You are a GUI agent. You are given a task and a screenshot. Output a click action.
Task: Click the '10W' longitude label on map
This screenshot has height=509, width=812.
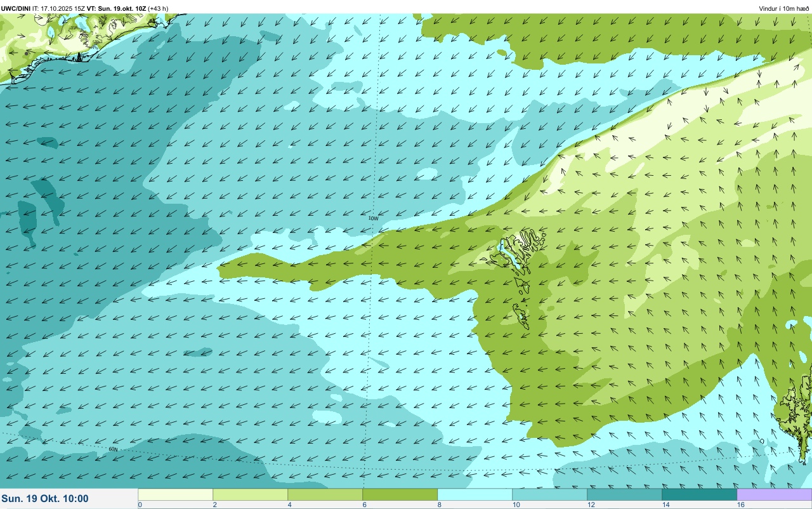click(x=374, y=218)
